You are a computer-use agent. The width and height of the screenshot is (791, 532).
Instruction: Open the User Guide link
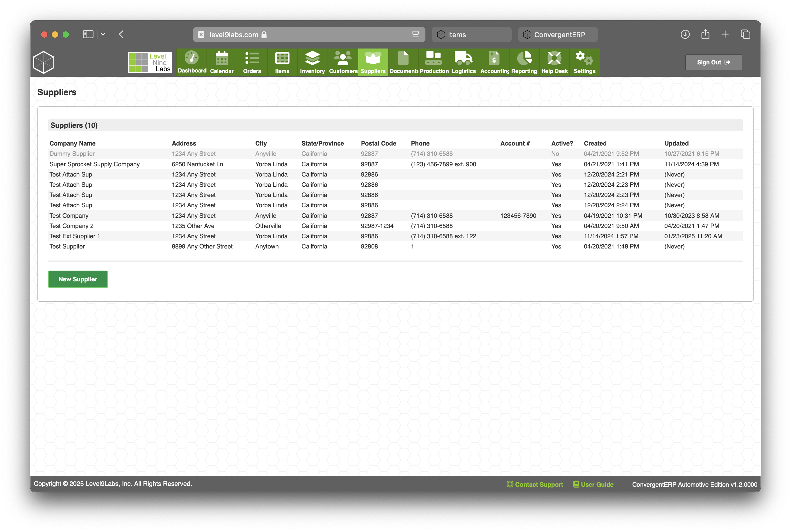[x=593, y=485]
